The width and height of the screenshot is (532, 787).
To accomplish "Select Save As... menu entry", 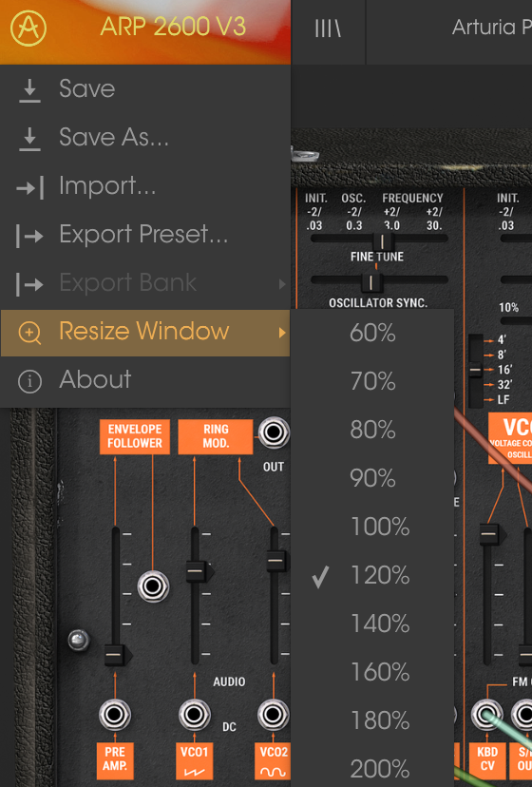I will click(x=145, y=137).
